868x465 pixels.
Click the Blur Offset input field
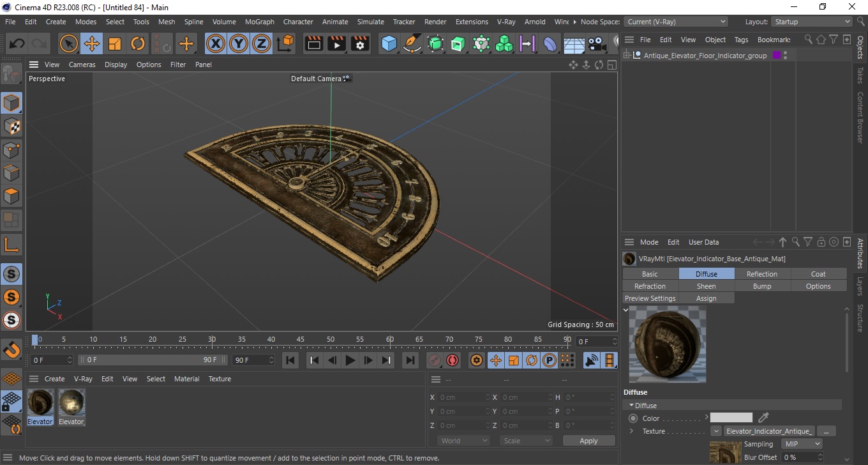pyautogui.click(x=802, y=457)
